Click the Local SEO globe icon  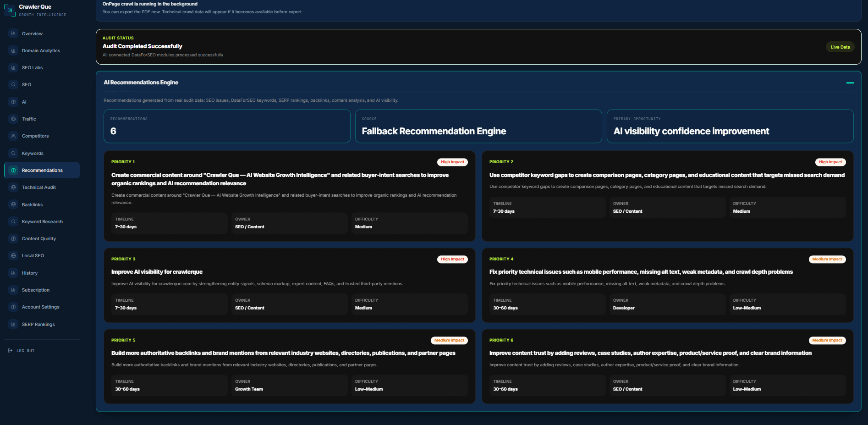13,255
